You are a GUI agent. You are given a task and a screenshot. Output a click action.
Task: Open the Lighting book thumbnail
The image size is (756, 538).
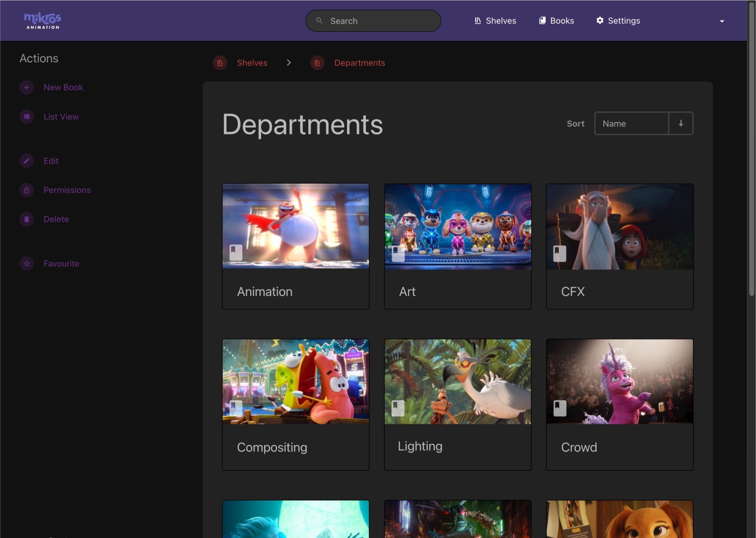point(458,381)
